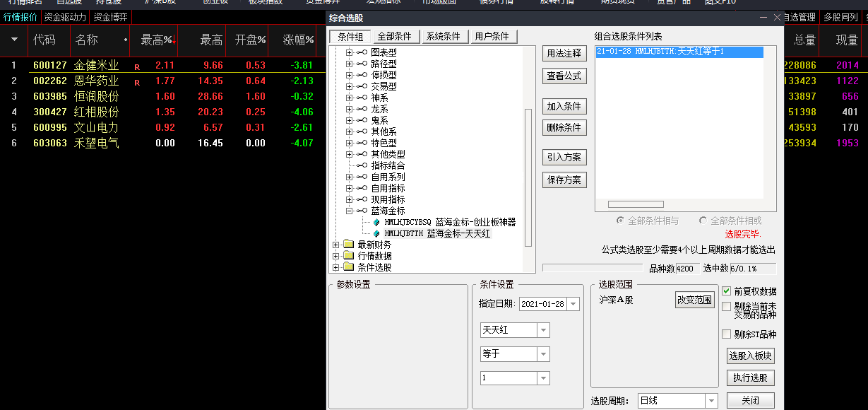Expand the 图表型 tree node
868x410 pixels.
click(x=349, y=52)
